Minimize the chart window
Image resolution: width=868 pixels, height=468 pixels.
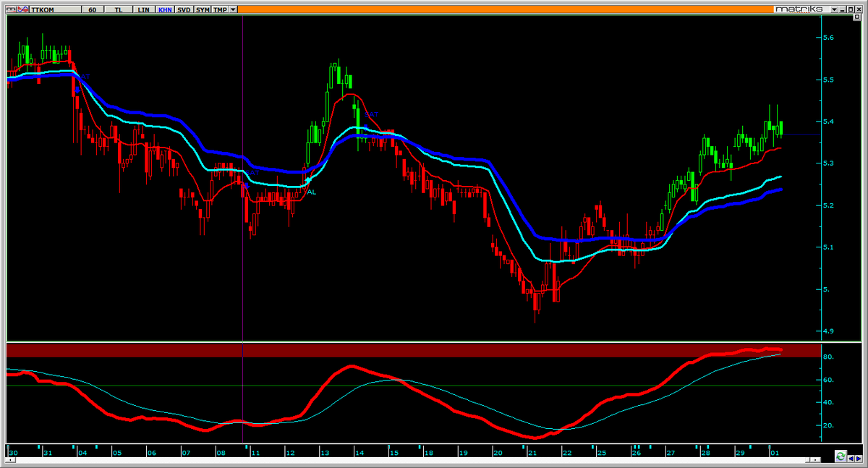click(843, 9)
